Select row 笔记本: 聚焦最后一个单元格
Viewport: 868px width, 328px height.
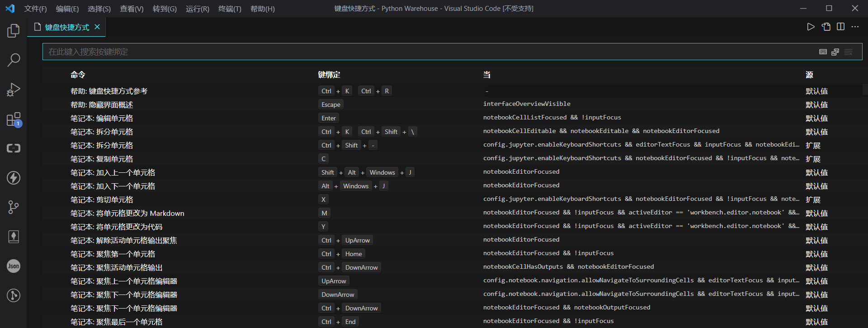[x=452, y=322]
